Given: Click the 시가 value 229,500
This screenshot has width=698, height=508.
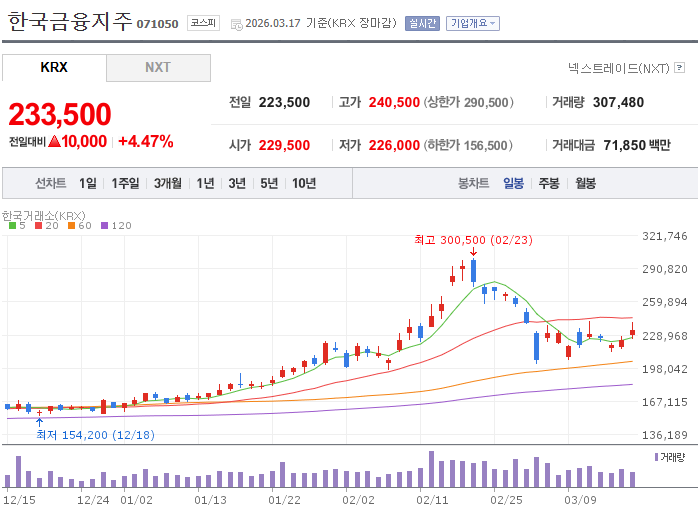Looking at the screenshot, I should click(x=284, y=145).
